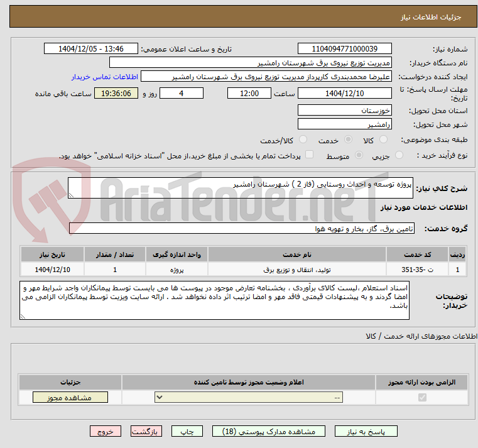The height and width of the screenshot is (448, 478).
Task: Select the جزیی purchase type radio
Action: tap(399, 155)
